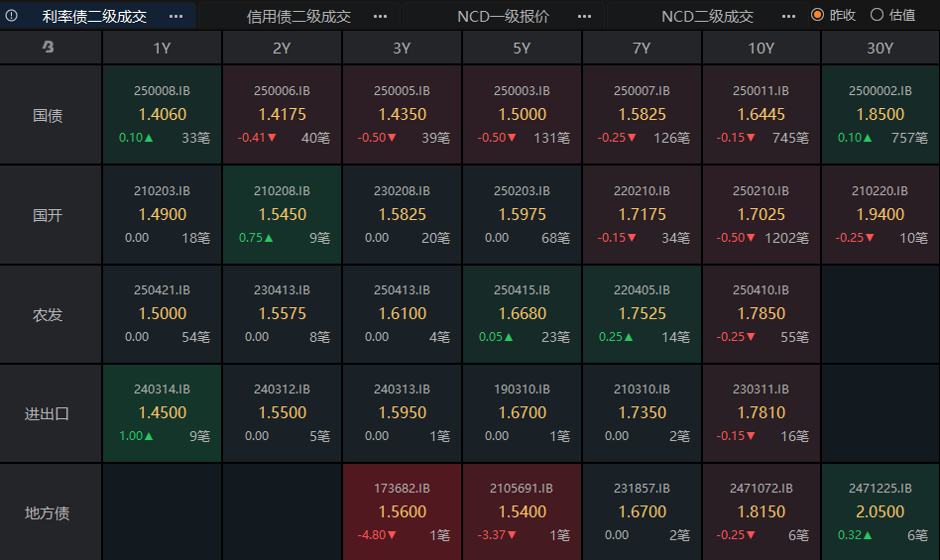940x560 pixels.
Task: Open the three-dot menu for NCD一级报价
Action: click(x=584, y=16)
